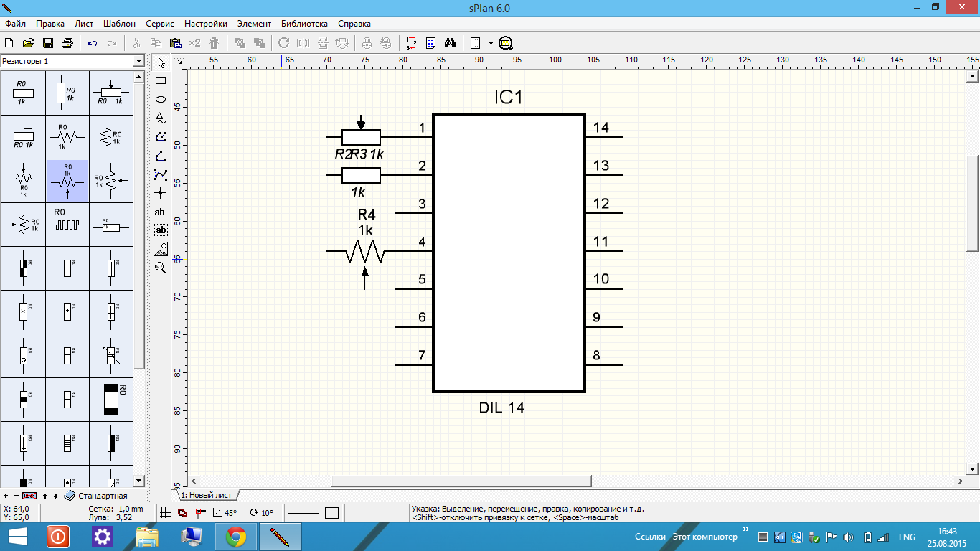This screenshot has height=551, width=980.
Task: Click the binoculars search icon
Action: [x=451, y=43]
